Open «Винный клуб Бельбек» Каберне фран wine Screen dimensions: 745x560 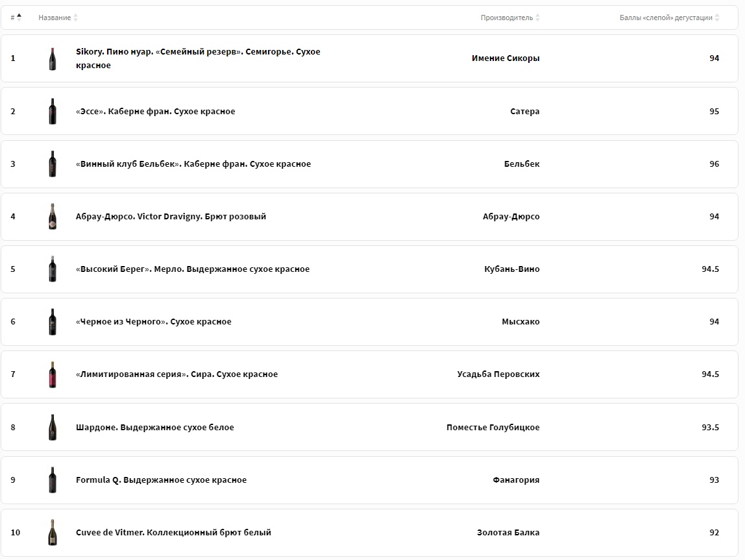tap(193, 164)
